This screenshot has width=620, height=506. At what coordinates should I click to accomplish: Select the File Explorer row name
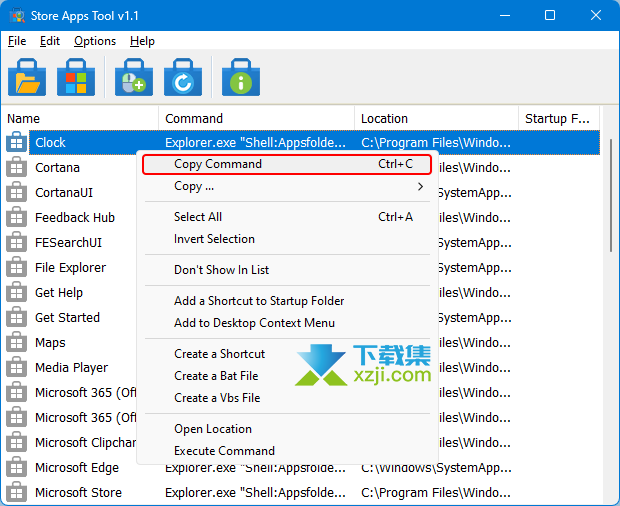[x=70, y=268]
